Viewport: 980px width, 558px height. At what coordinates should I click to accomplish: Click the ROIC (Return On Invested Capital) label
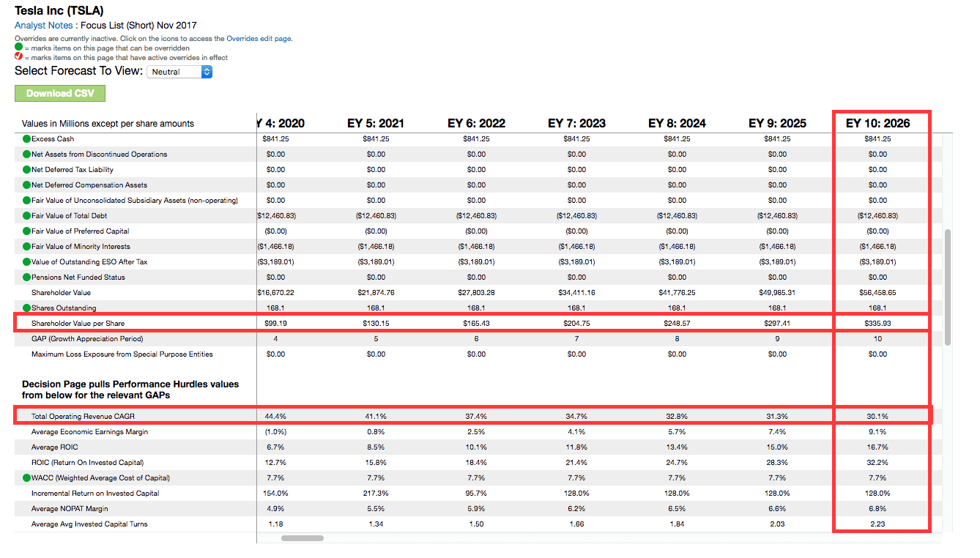coord(87,463)
